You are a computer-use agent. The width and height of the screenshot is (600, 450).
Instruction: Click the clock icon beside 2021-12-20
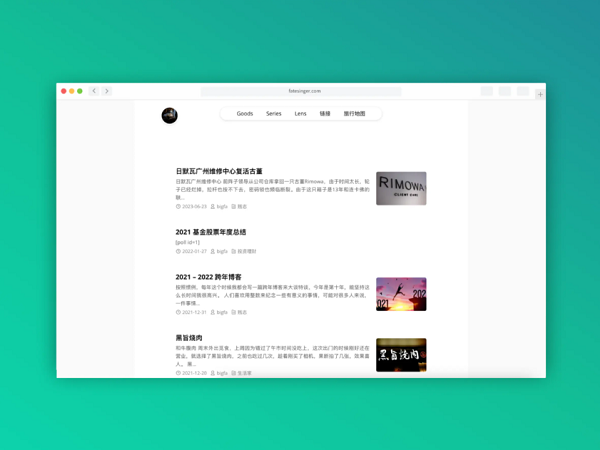click(178, 373)
